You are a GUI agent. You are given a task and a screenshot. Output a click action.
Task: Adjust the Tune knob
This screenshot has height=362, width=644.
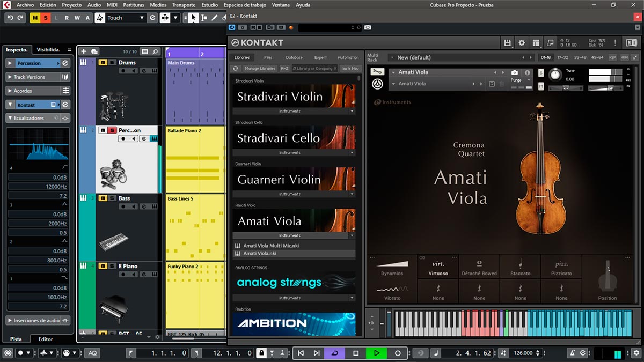(554, 75)
